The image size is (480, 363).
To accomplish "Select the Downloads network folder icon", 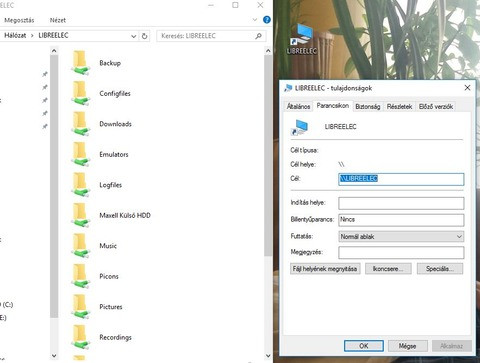I will [x=80, y=123].
